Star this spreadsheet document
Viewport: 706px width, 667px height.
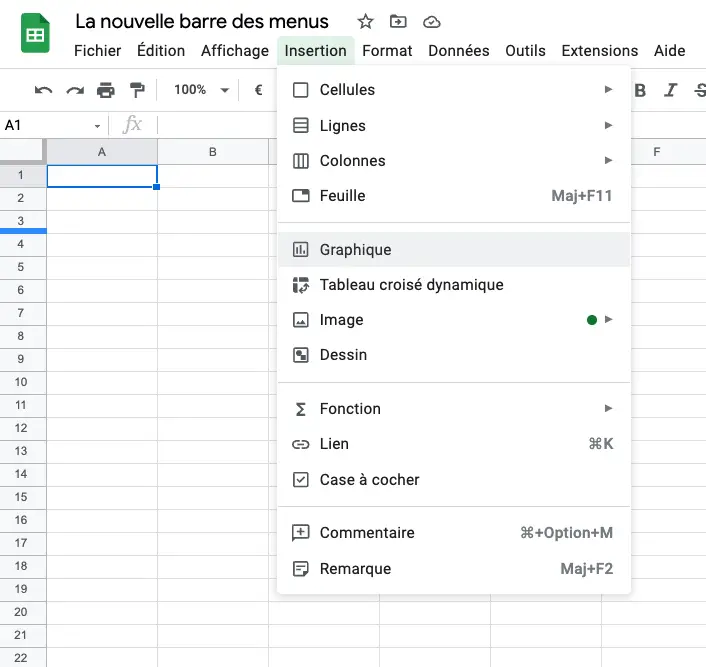tap(365, 22)
